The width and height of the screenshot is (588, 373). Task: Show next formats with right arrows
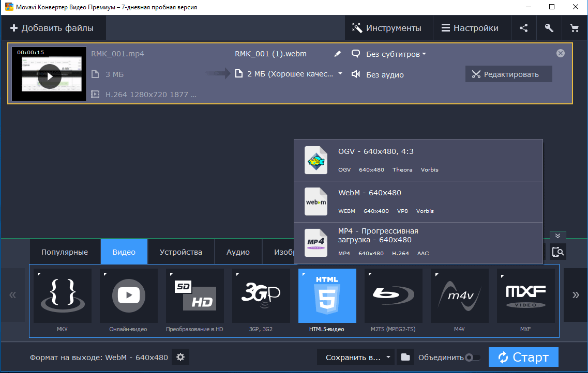coord(576,295)
